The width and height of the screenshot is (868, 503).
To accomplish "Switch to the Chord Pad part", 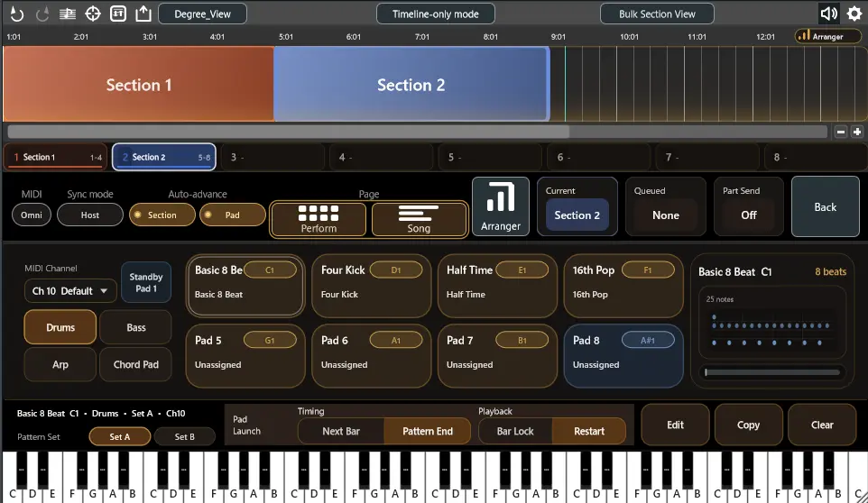I will click(136, 364).
